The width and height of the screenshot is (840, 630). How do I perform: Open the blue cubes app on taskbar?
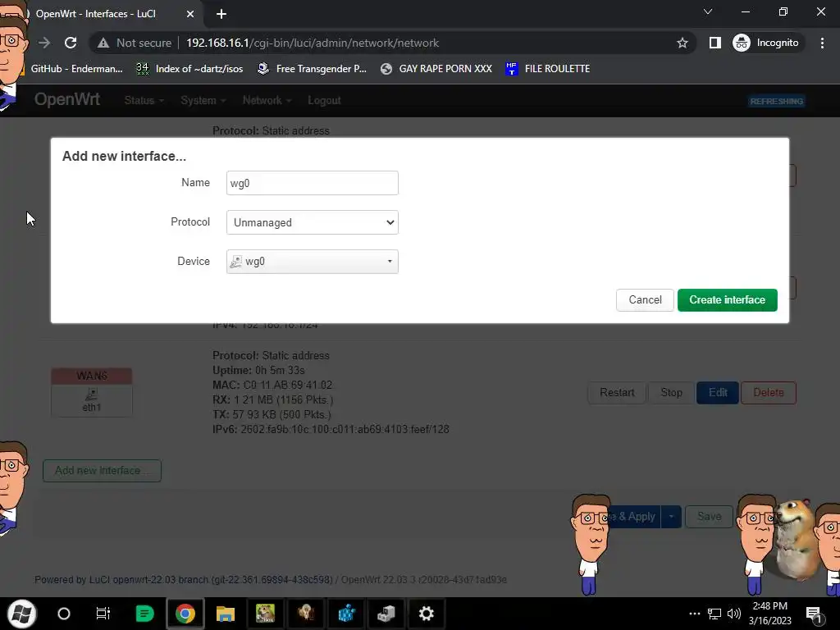[346, 614]
